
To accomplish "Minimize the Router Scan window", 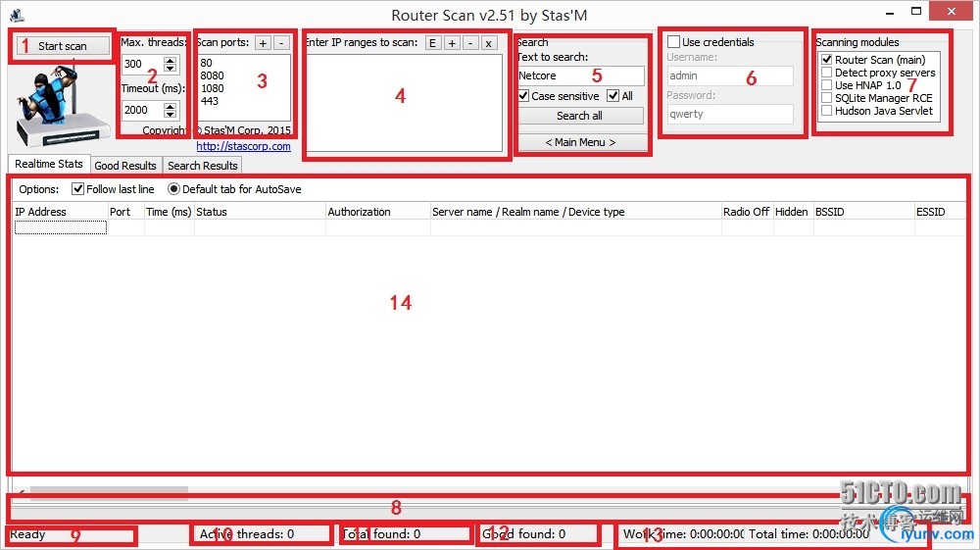I will tap(890, 13).
